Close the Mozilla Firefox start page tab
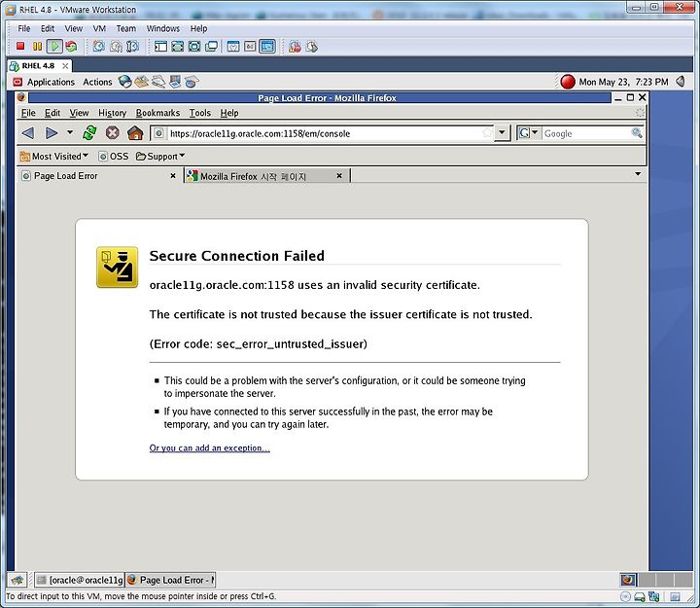 [339, 175]
